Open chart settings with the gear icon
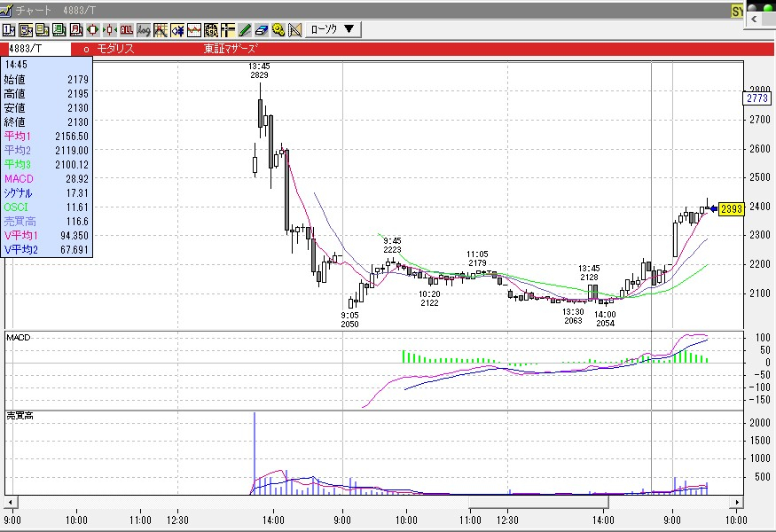 click(278, 30)
